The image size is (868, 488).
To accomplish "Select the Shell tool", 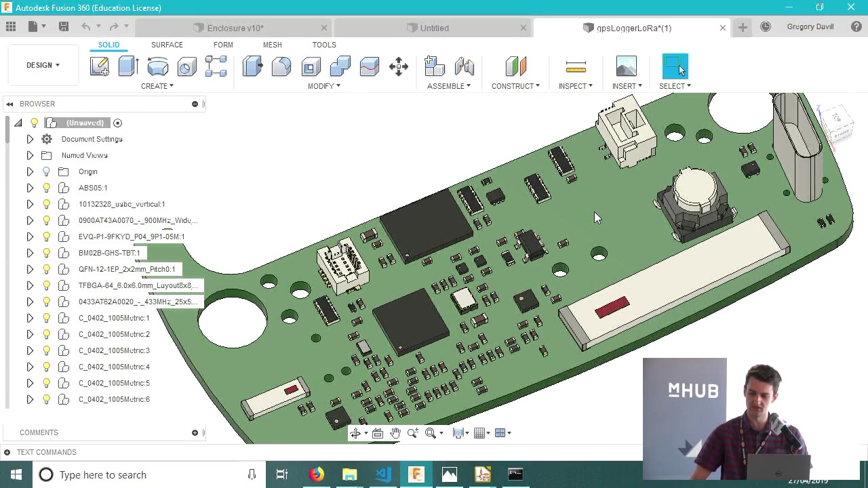I will click(x=311, y=66).
